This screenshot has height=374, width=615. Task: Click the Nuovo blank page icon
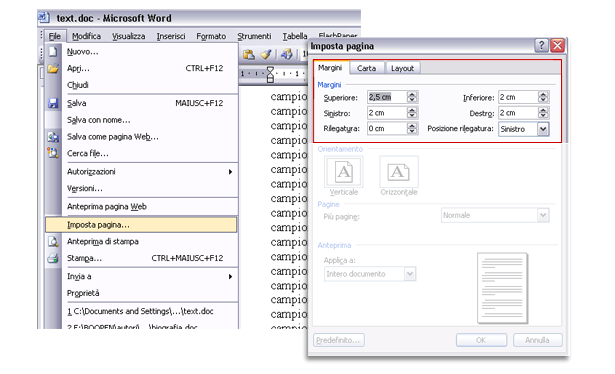(x=53, y=52)
